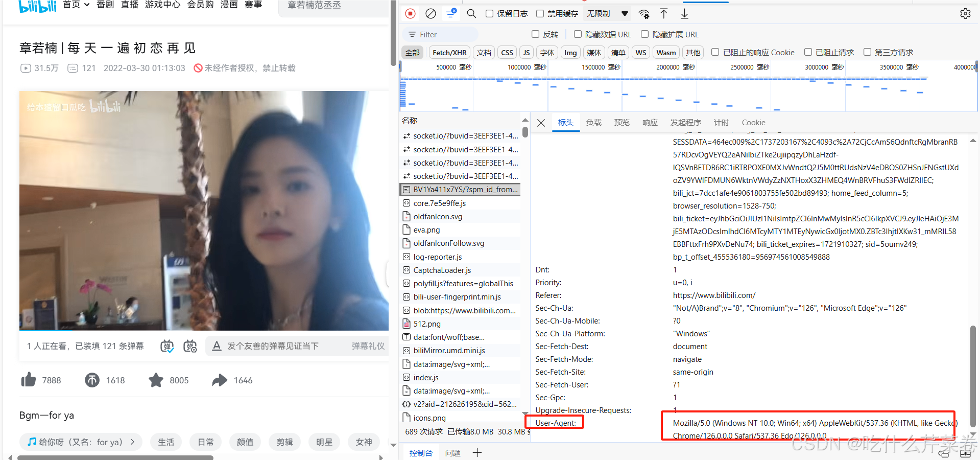Screen dimensions: 980x460
Task: Click the bilibili logo
Action: 37,5
